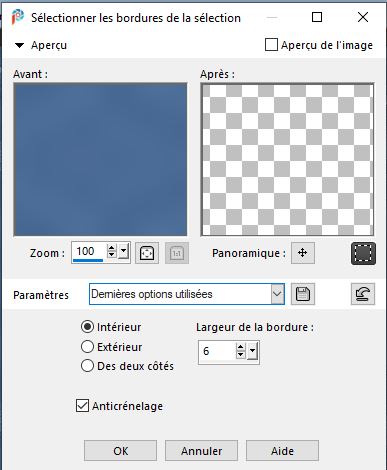Click the Annuler button
The width and height of the screenshot is (387, 470).
coord(201,451)
